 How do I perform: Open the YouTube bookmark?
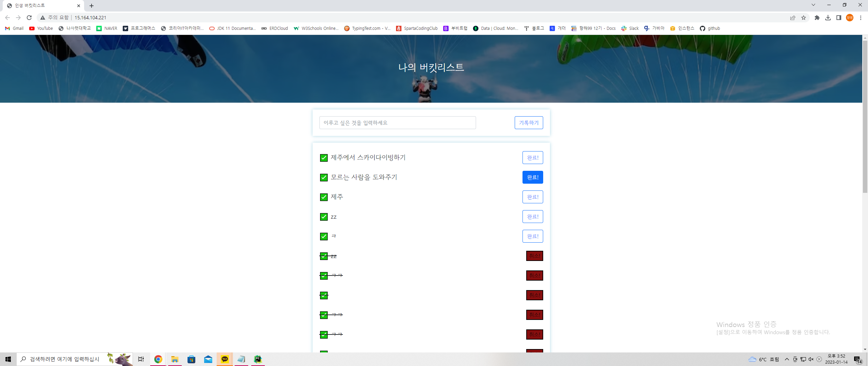(41, 28)
